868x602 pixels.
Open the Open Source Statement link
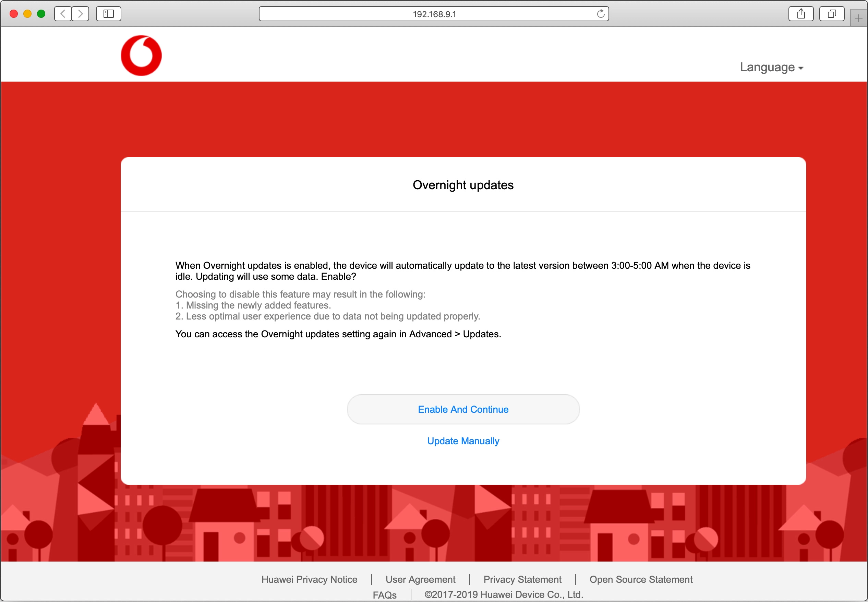641,579
